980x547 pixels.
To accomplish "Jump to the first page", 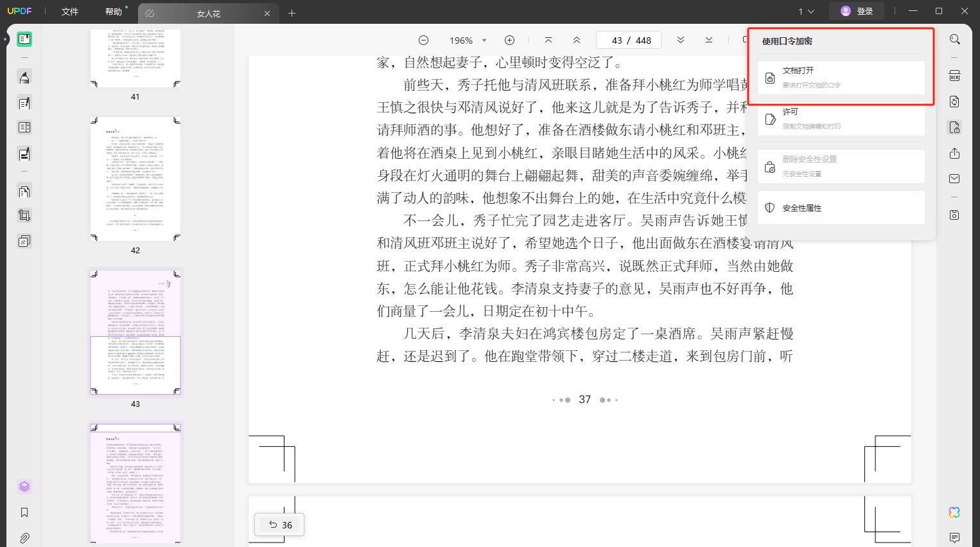I will click(548, 40).
